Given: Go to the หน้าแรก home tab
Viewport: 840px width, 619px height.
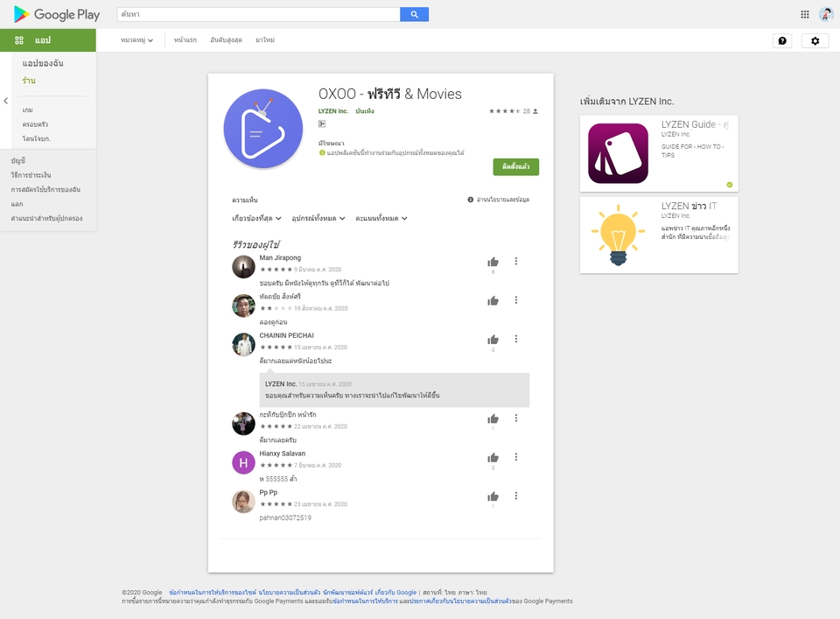Looking at the screenshot, I should pyautogui.click(x=185, y=40).
